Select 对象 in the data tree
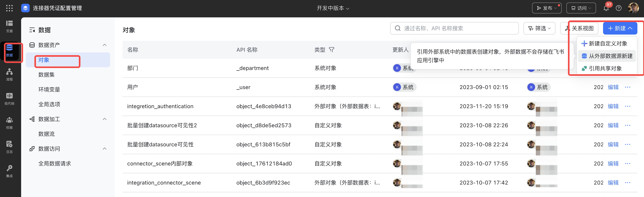Image resolution: width=644 pixels, height=197 pixels. coord(68,60)
